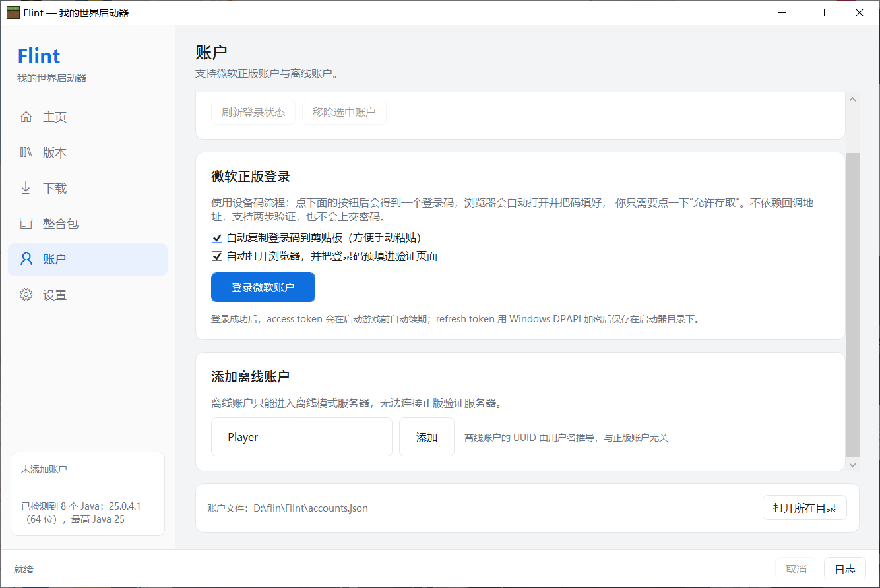Image resolution: width=880 pixels, height=588 pixels.
Task: Click the 支持微软正版账户与离线账户 subtitle
Action: coord(267,74)
